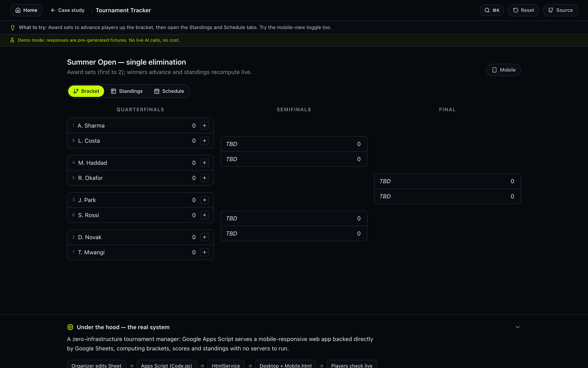Click the M. Haddad player name
Screen dimensions: 588x368
point(92,163)
